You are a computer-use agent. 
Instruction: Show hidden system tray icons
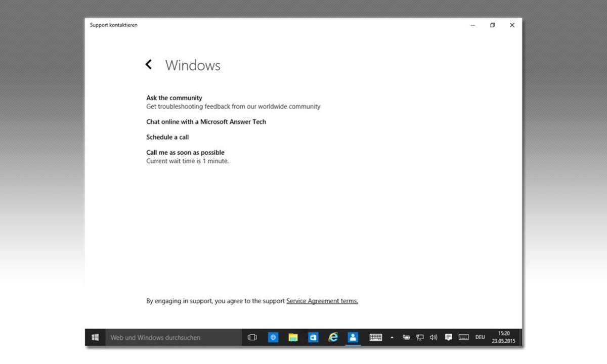tap(392, 337)
